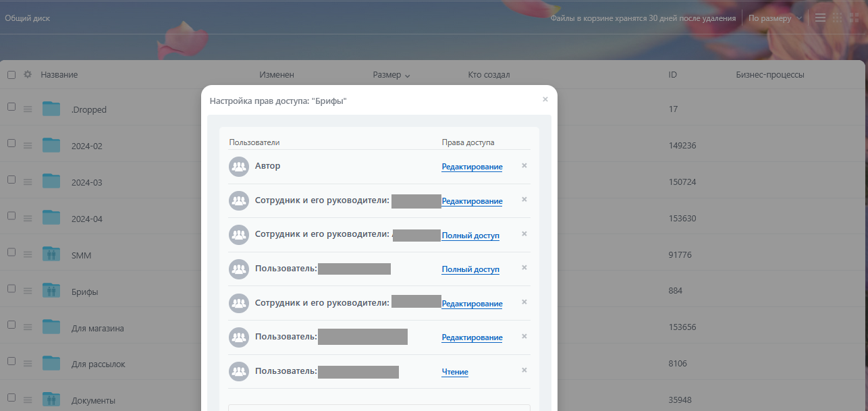Open the row menu for .Dropped
The width and height of the screenshot is (868, 411).
click(x=28, y=109)
